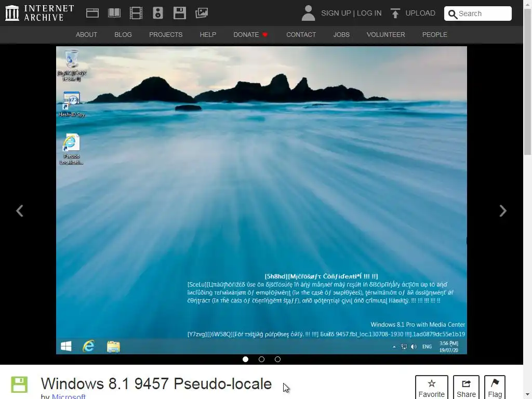The height and width of the screenshot is (399, 532).
Task: Open the DONATE menu item
Action: pos(250,35)
